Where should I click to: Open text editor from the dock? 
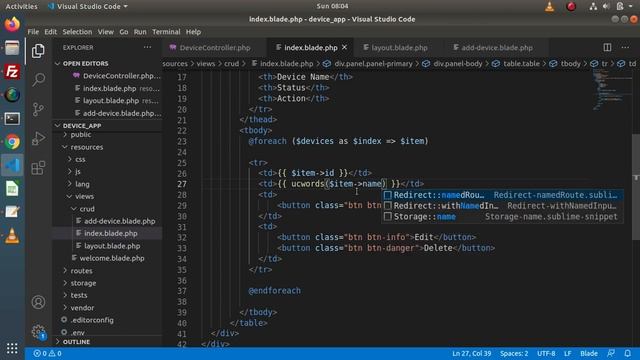point(12,212)
